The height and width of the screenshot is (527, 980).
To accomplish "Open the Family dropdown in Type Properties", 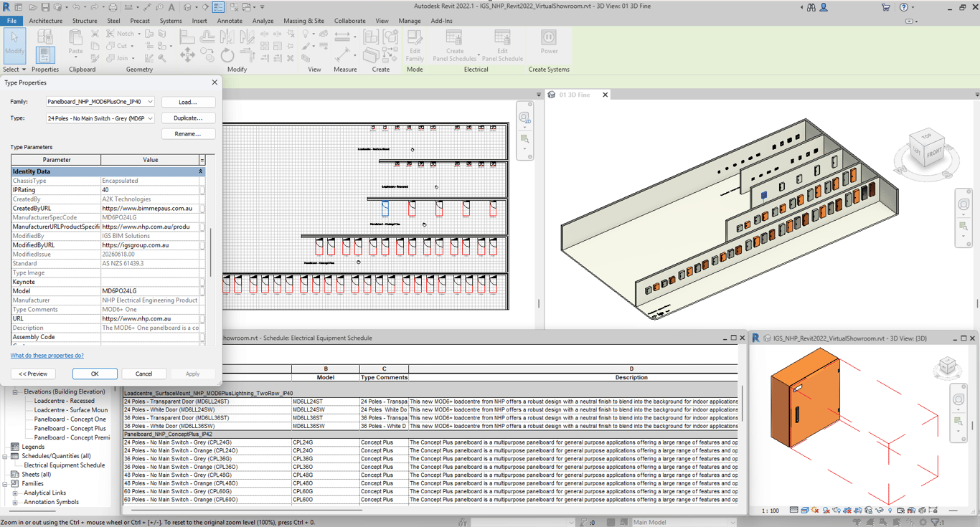I will point(150,102).
